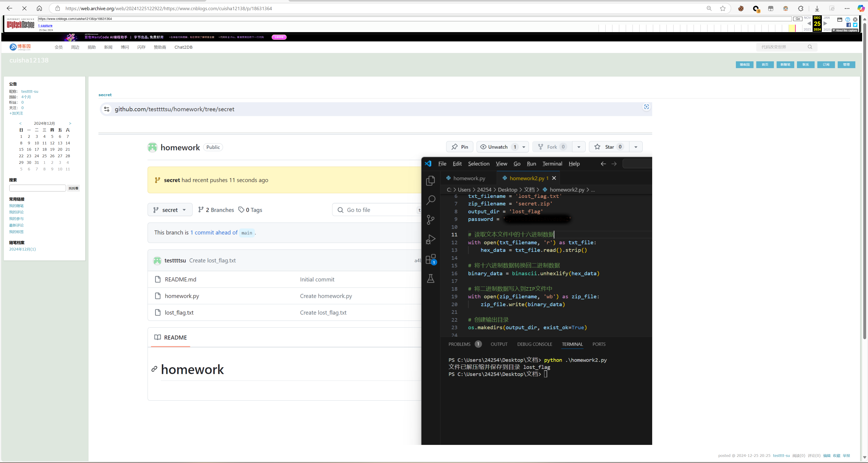
Task: Click the 新随笔 button in blog header
Action: point(785,65)
